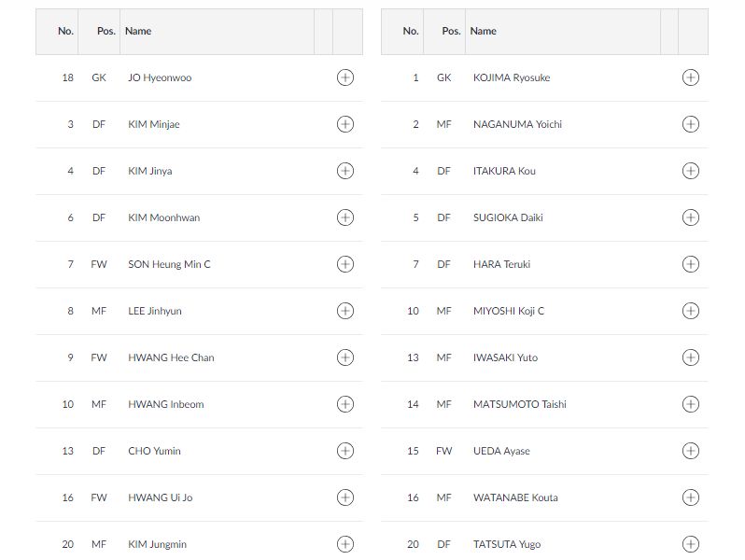Click the Pos. header in left table
This screenshot has width=745, height=560.
coord(106,31)
